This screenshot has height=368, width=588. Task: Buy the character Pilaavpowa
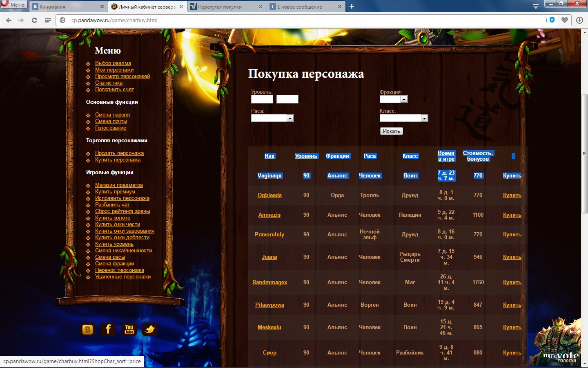pyautogui.click(x=512, y=305)
